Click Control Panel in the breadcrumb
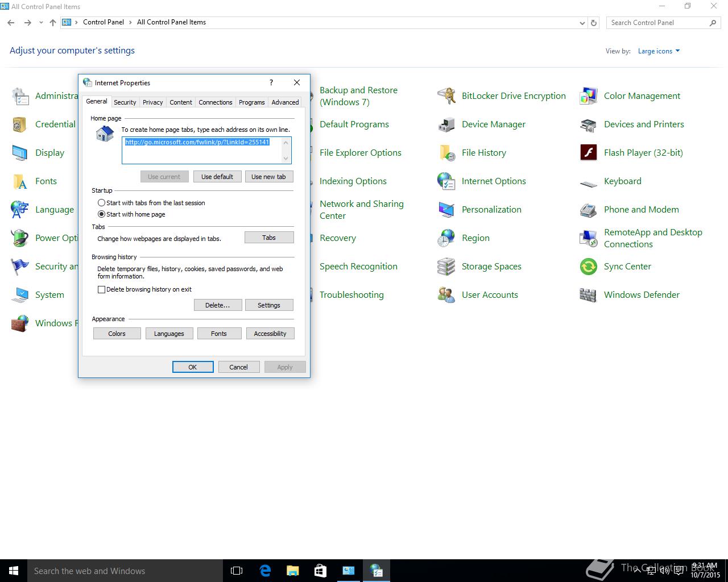The height and width of the screenshot is (582, 728). [x=104, y=22]
